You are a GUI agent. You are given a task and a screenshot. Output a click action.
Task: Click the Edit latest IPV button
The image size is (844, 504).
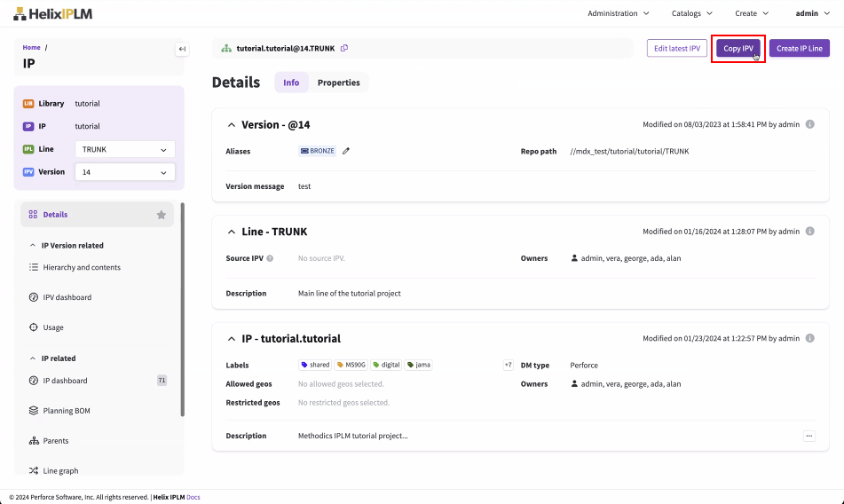[x=677, y=49]
